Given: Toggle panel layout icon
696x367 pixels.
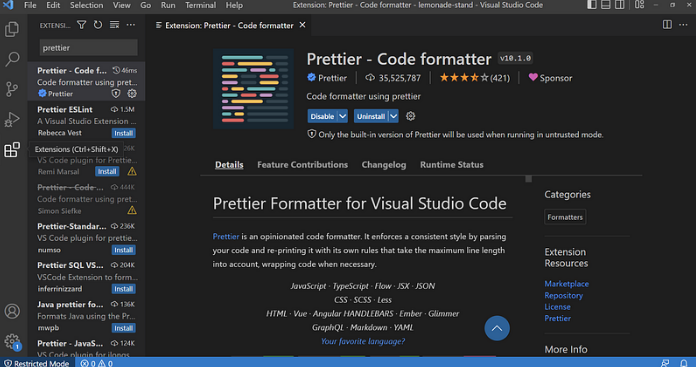Looking at the screenshot, I should tap(605, 5).
